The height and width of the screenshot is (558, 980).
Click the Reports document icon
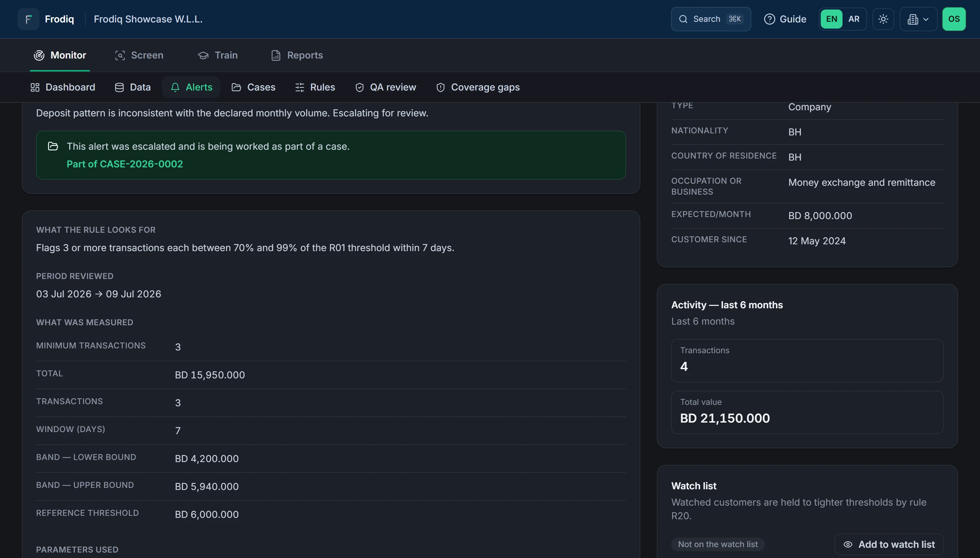point(276,55)
